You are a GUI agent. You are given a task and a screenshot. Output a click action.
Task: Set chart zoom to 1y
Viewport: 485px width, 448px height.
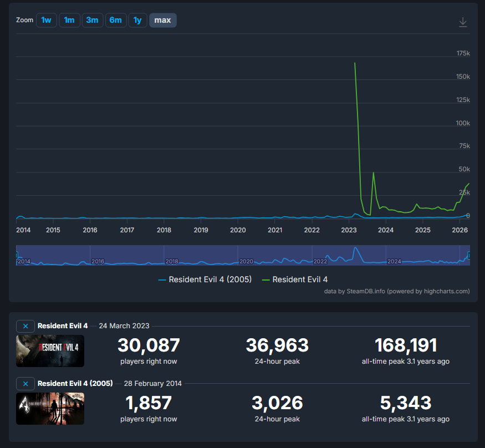click(x=137, y=21)
